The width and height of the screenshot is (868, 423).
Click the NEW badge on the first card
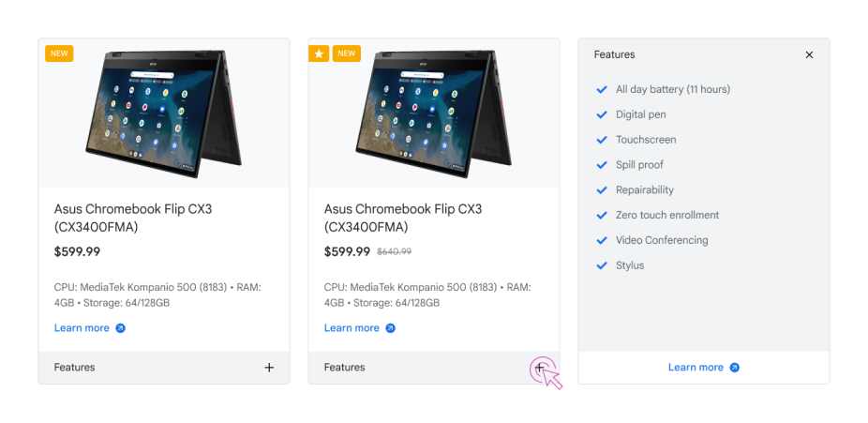click(x=59, y=53)
